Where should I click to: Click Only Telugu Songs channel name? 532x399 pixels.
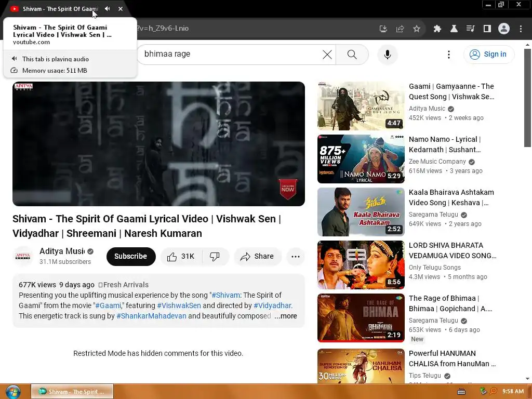click(435, 268)
